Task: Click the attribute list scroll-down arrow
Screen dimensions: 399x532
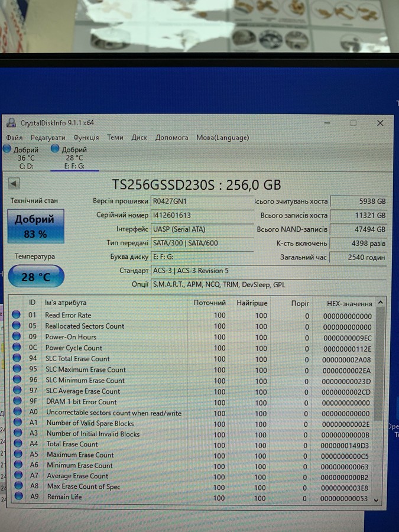Action: coord(376,499)
